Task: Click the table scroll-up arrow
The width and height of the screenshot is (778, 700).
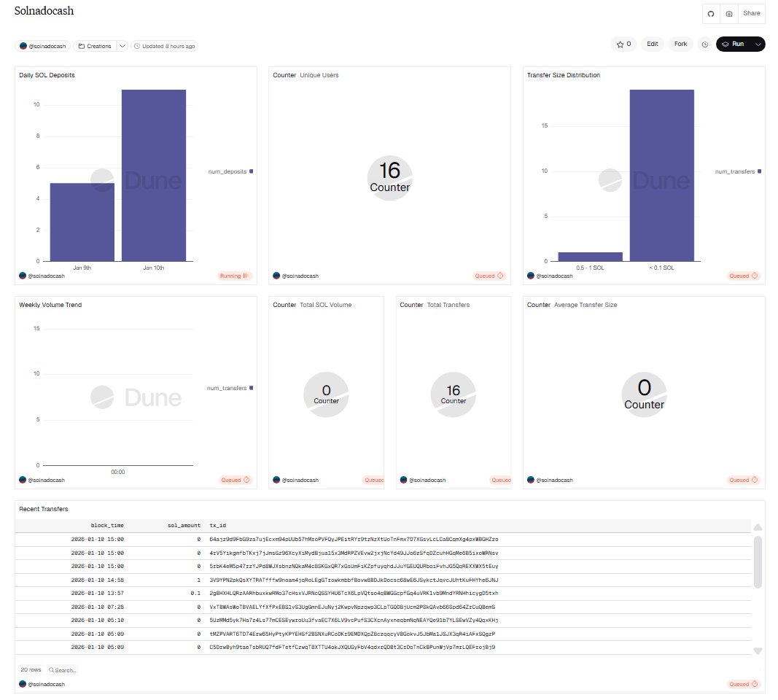Action: (758, 527)
